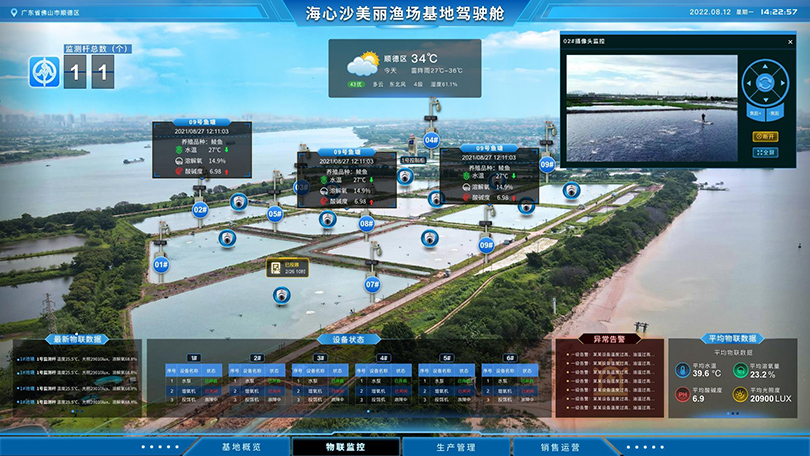This screenshot has height=456, width=810.
Task: Switch to the 基地概览 tab
Action: (240, 447)
